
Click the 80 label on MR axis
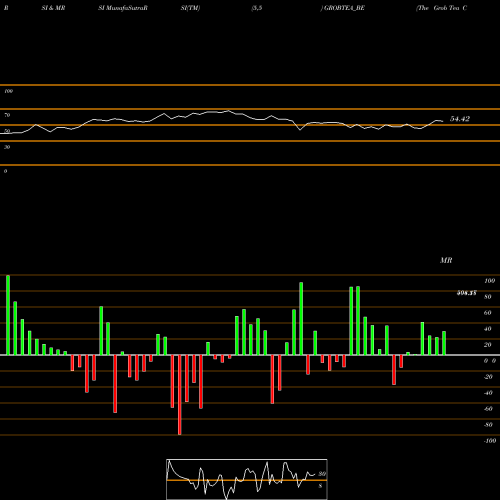pyautogui.click(x=488, y=297)
